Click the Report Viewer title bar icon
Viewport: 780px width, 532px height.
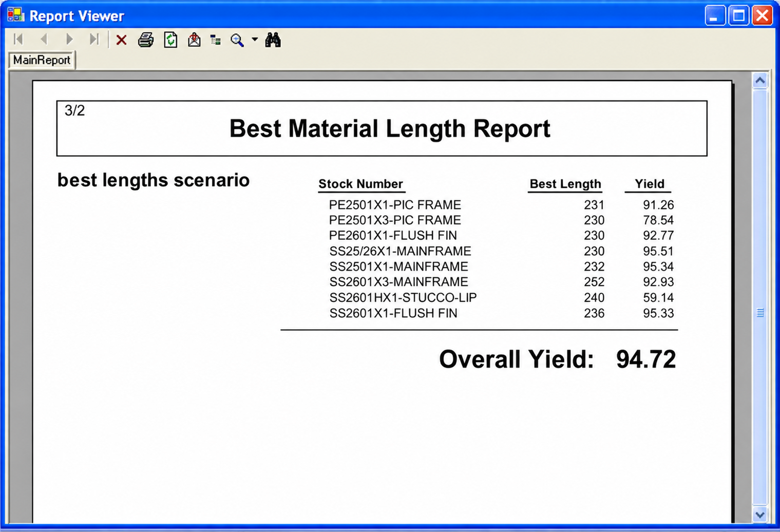pyautogui.click(x=15, y=15)
